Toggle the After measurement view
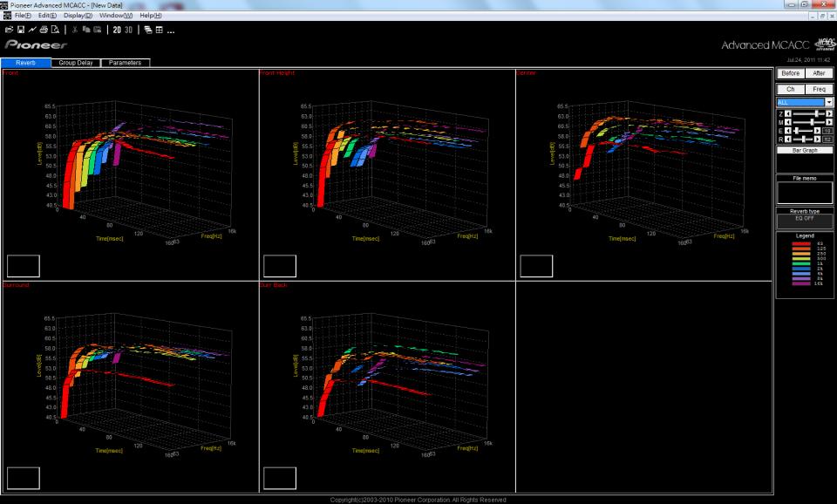Viewport: 837px width, 504px height. coord(819,73)
